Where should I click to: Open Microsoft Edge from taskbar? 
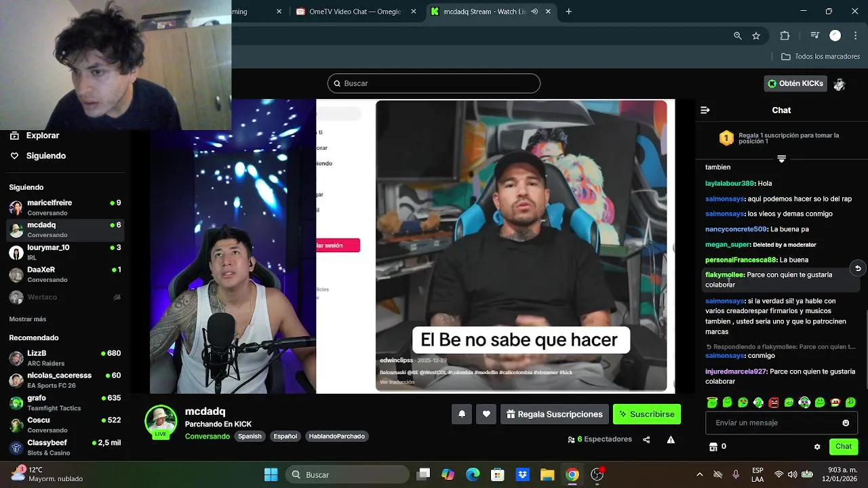point(473,474)
